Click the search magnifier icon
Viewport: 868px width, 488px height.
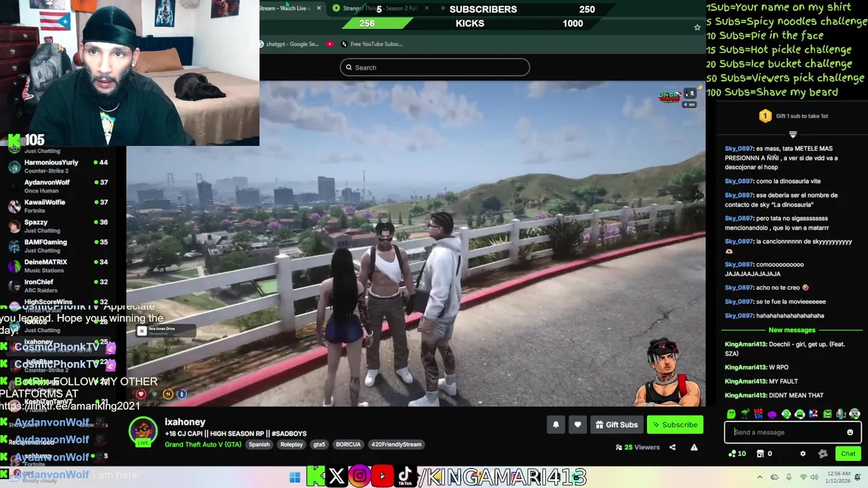pos(349,67)
